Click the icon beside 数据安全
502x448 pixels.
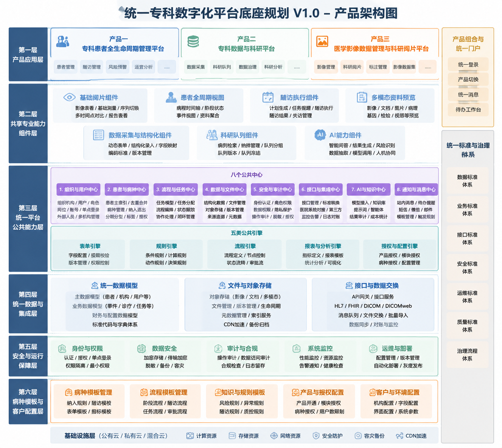click(x=142, y=348)
